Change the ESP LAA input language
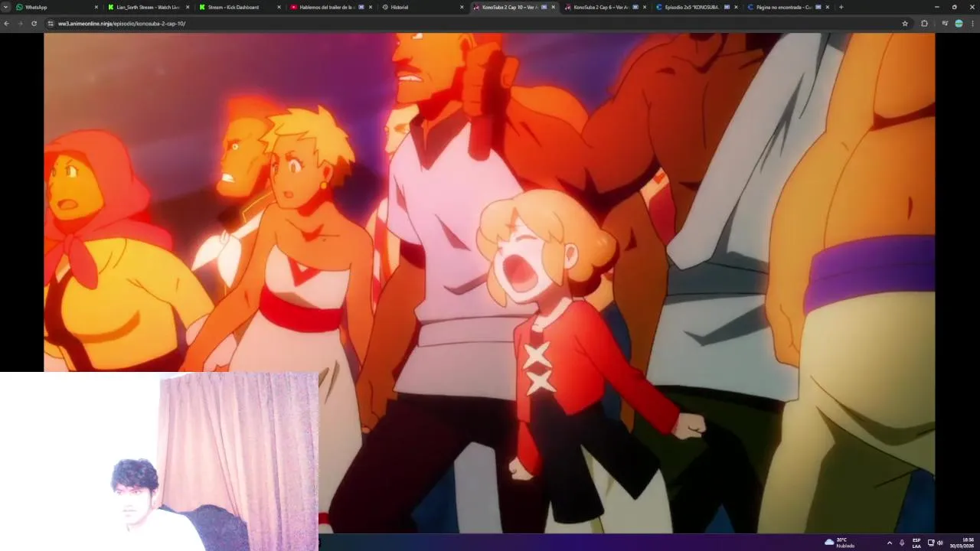This screenshot has height=551, width=980. pyautogui.click(x=916, y=543)
